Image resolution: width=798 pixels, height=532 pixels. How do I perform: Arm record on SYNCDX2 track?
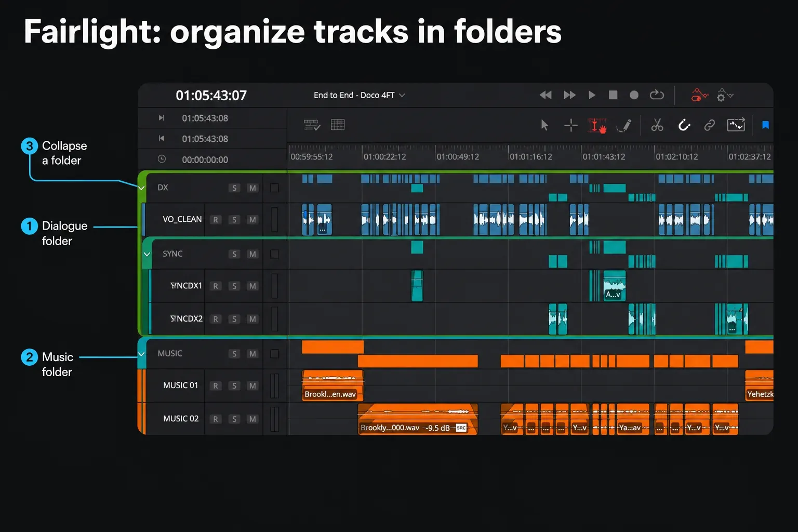(216, 319)
